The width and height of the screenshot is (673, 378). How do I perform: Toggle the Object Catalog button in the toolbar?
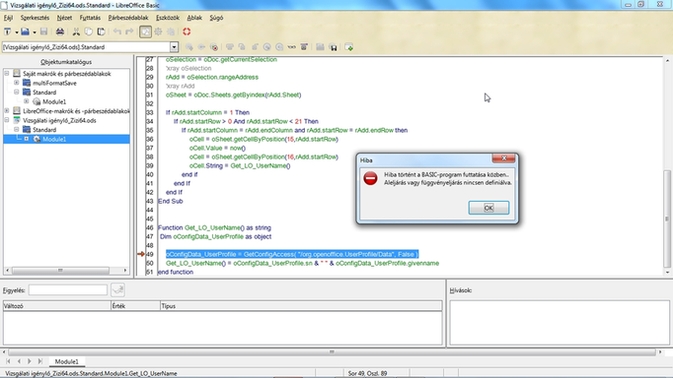pos(146,32)
